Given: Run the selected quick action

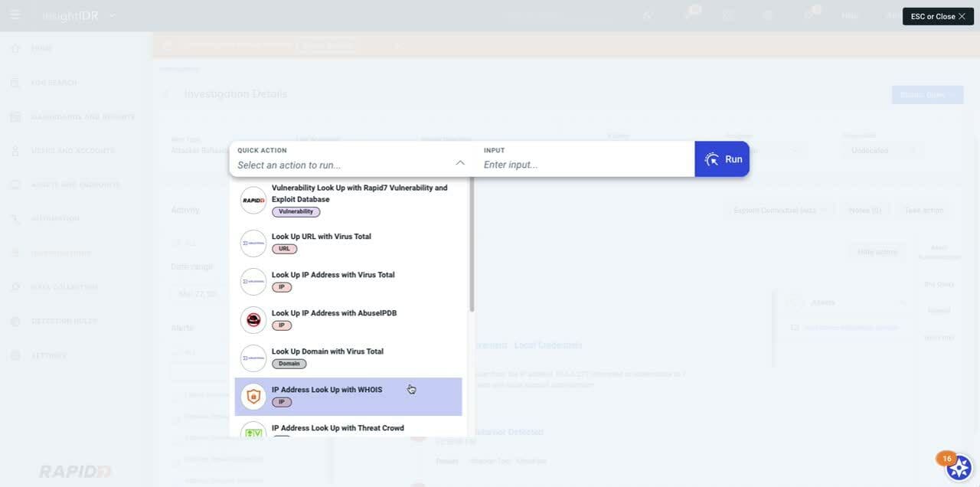Looking at the screenshot, I should (x=722, y=159).
